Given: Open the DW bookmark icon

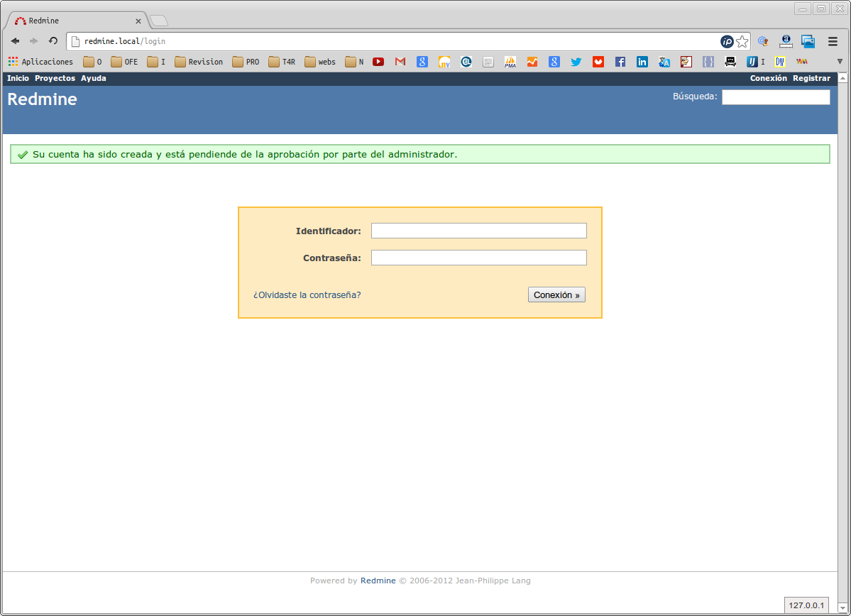Looking at the screenshot, I should pos(780,62).
